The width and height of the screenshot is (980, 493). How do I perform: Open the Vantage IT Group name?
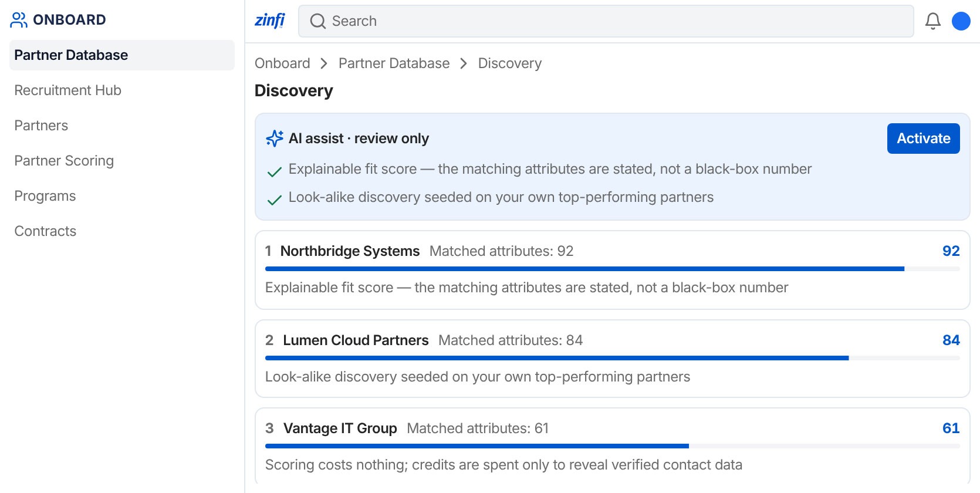(x=340, y=428)
